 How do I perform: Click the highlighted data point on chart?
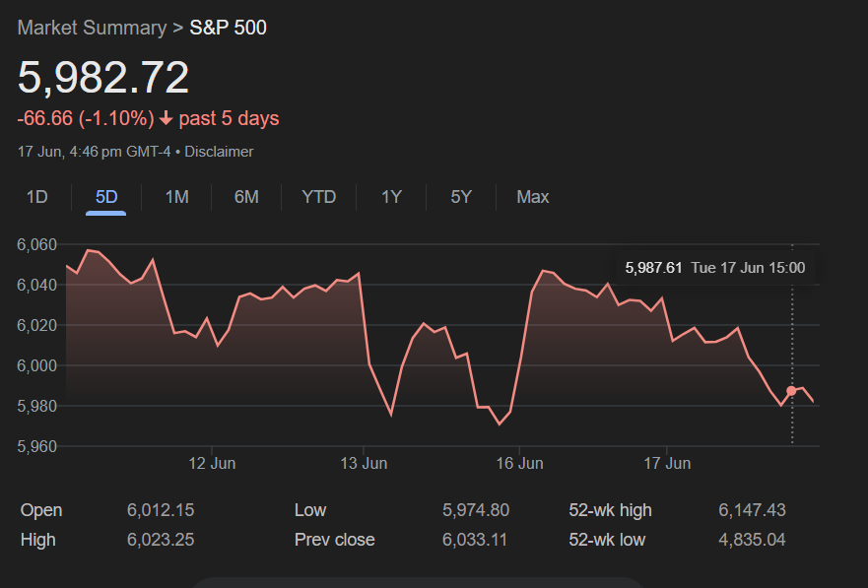point(791,391)
